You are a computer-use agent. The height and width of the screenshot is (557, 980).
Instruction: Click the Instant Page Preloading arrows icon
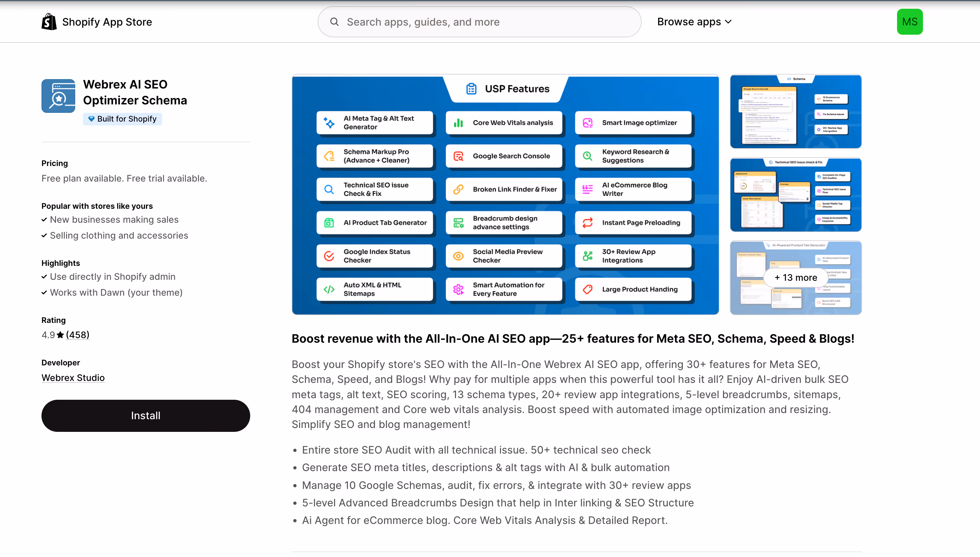pyautogui.click(x=588, y=223)
